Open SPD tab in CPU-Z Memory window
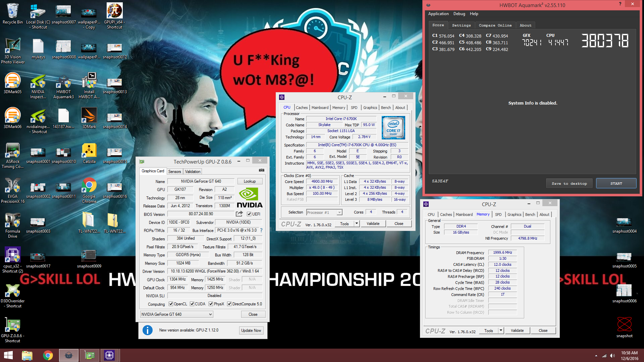644x362 pixels. (x=498, y=215)
